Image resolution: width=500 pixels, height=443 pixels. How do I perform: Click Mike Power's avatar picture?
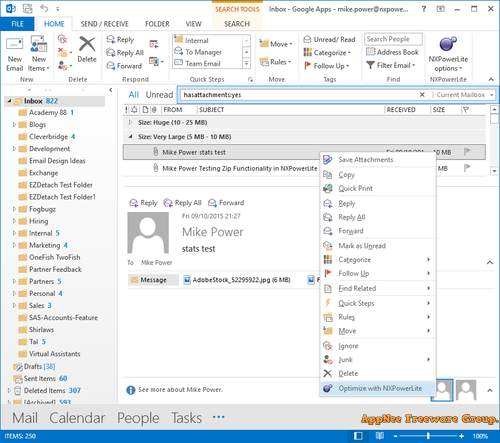point(148,232)
